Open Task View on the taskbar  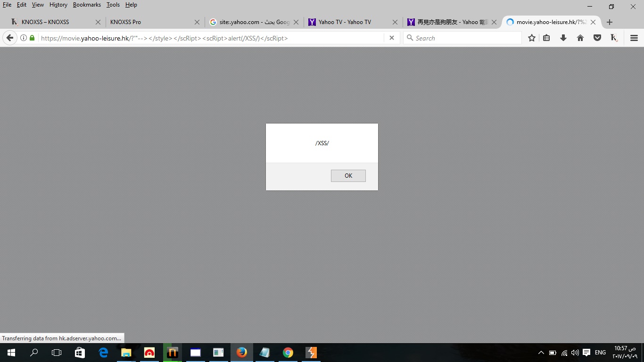coord(57,353)
